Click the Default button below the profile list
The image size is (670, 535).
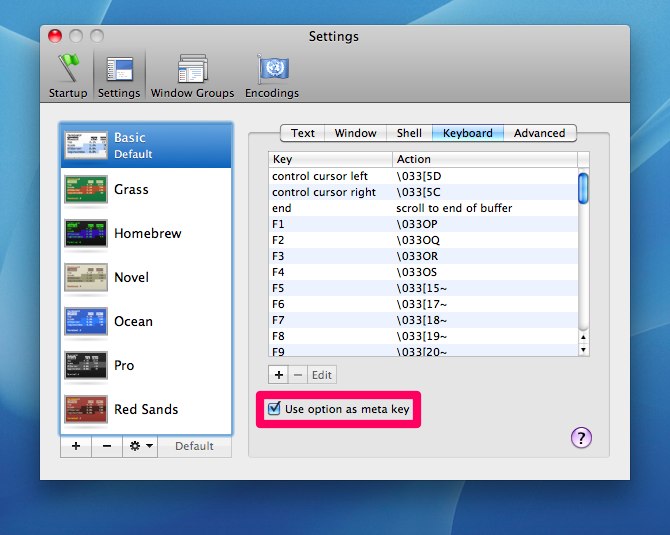(x=194, y=447)
